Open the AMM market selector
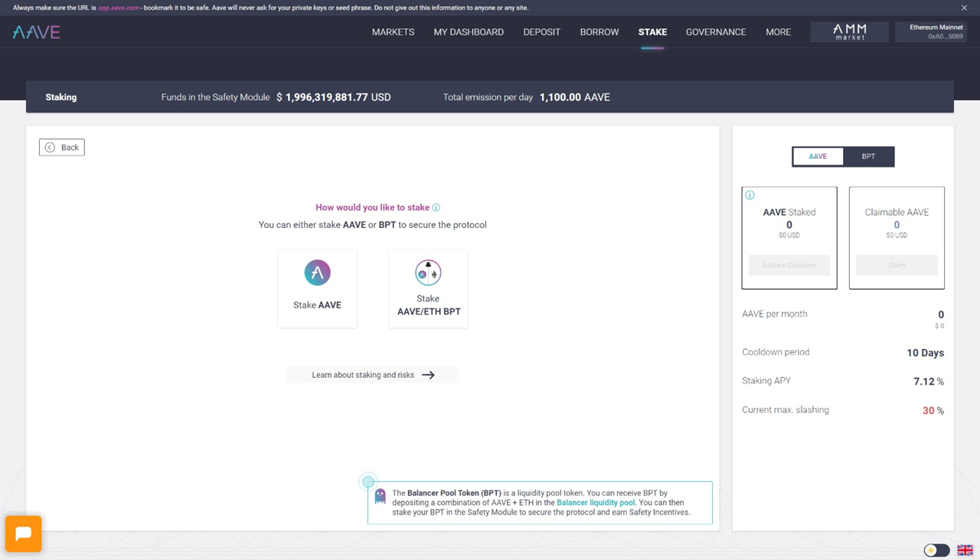This screenshot has width=980, height=560. click(x=849, y=31)
